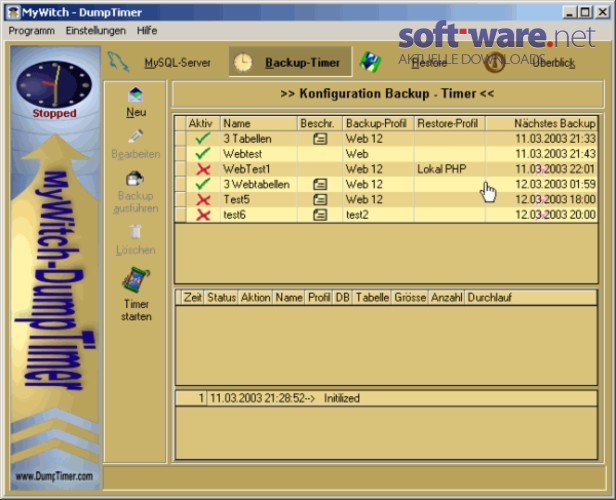Click the Bearbeiten pencil icon
This screenshot has width=616, height=500.
tap(136, 137)
